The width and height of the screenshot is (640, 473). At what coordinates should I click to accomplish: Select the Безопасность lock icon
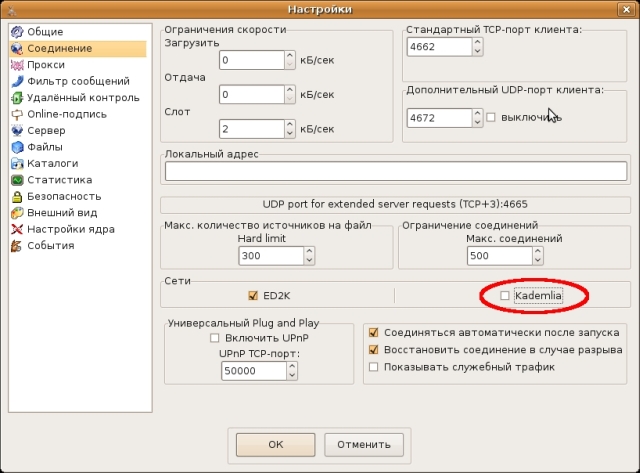[x=17, y=196]
